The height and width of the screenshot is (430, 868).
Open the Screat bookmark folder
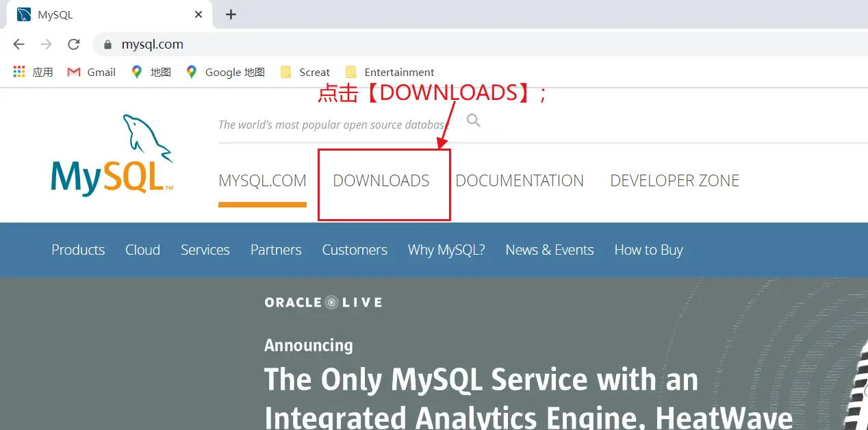click(305, 72)
